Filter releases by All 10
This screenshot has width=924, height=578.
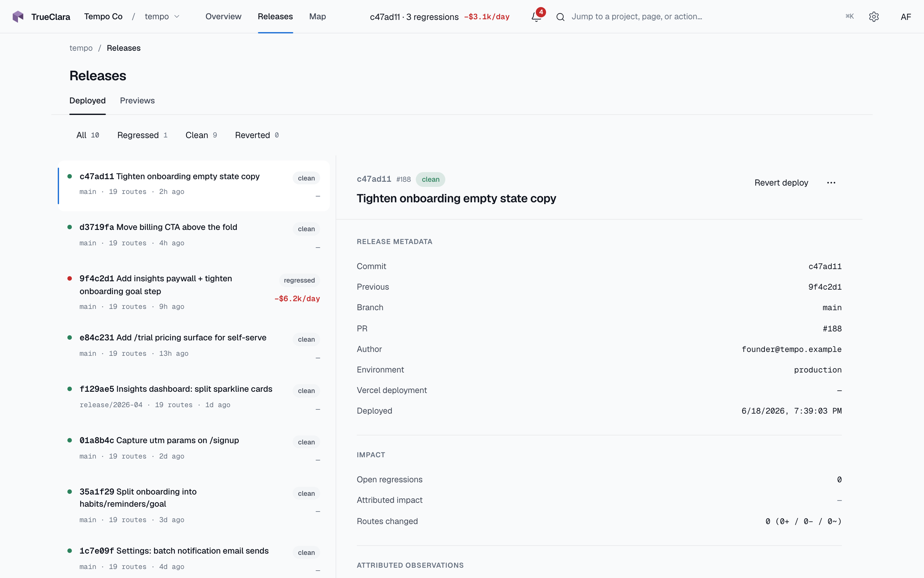[88, 135]
